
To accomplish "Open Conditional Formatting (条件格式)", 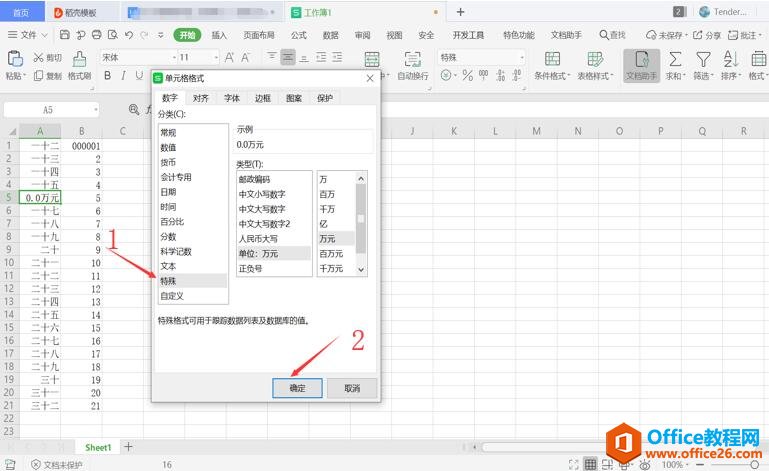I will tap(552, 66).
